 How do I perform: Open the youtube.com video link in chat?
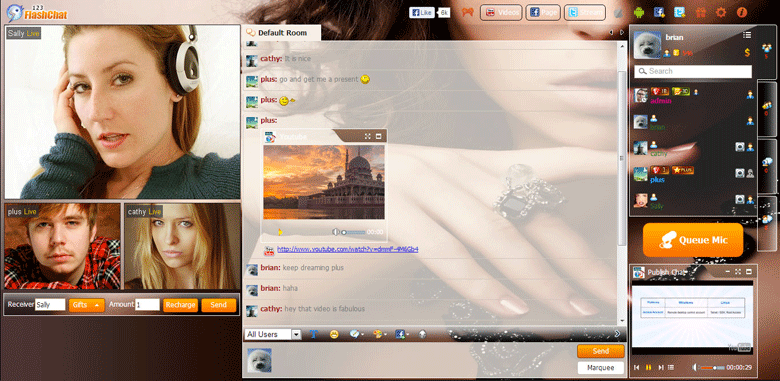(x=347, y=249)
